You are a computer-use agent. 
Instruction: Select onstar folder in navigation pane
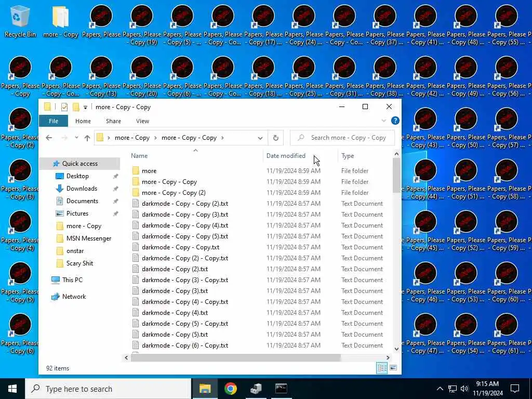click(75, 251)
